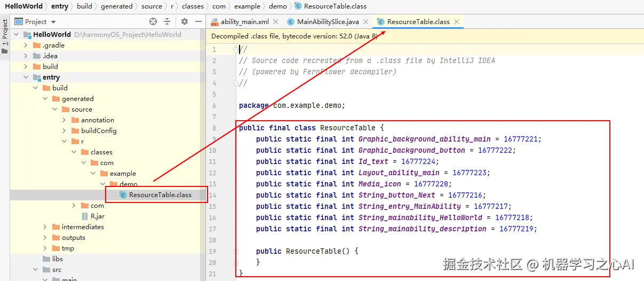Viewport: 644px width, 281px height.
Task: Click the String_mainability_HelloWorld field name
Action: [x=420, y=217]
